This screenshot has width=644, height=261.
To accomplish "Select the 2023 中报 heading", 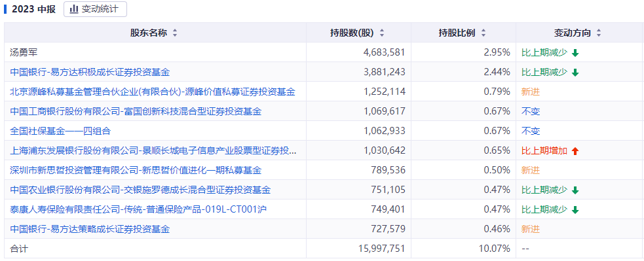I will tap(33, 9).
